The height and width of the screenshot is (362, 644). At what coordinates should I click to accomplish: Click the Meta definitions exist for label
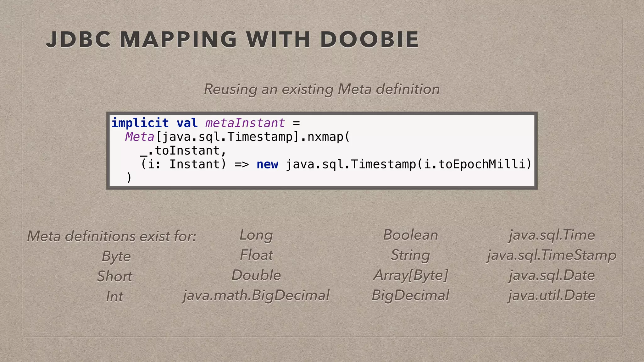pyautogui.click(x=112, y=236)
